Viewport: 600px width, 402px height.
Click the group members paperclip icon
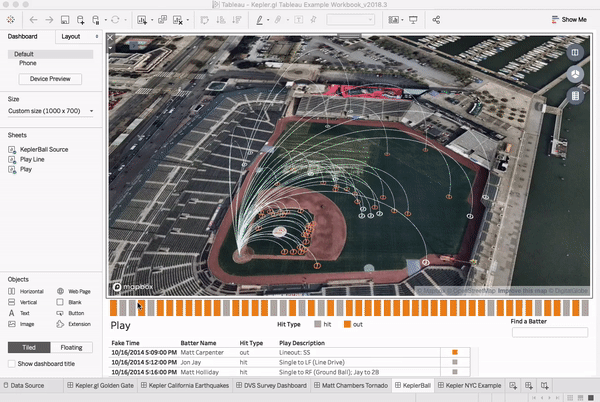point(278,20)
